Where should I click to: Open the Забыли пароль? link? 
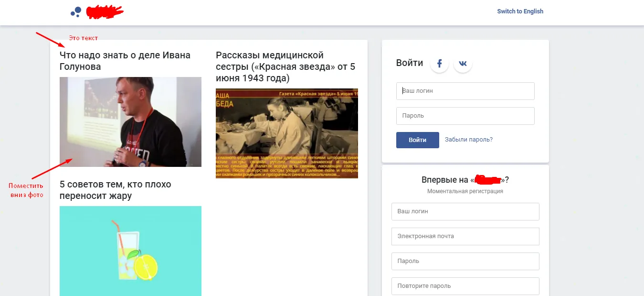[469, 140]
